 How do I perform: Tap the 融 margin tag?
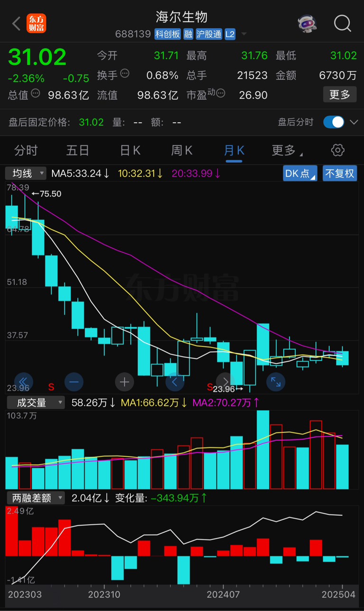click(x=188, y=34)
